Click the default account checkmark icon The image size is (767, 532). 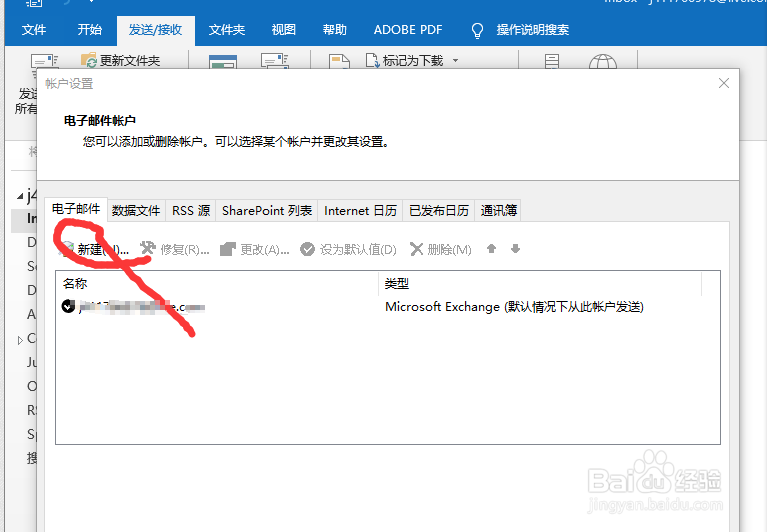[68, 307]
